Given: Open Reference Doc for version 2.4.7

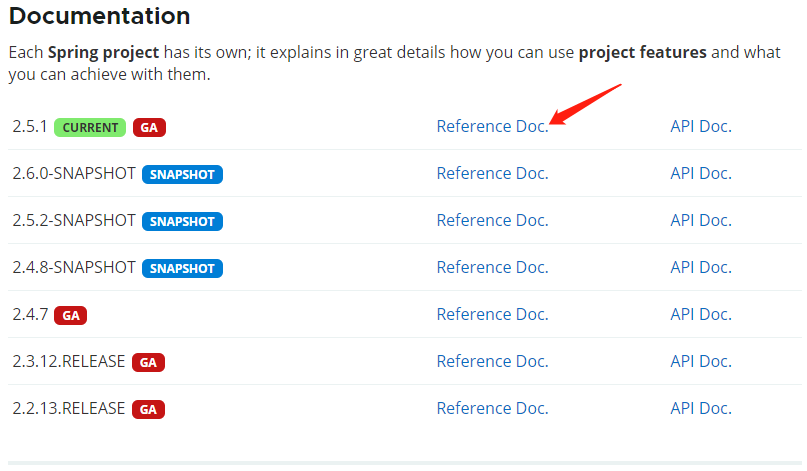Looking at the screenshot, I should click(x=492, y=315).
